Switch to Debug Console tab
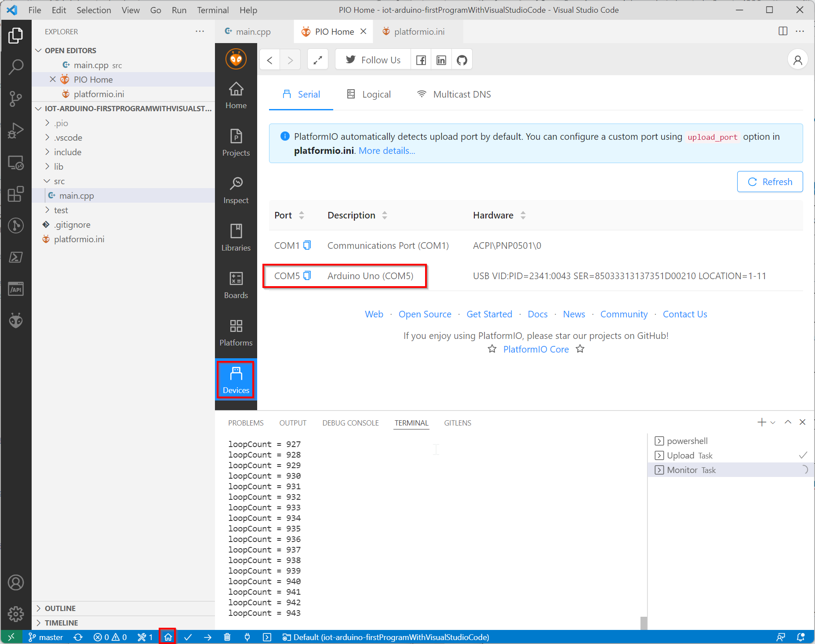 (350, 423)
